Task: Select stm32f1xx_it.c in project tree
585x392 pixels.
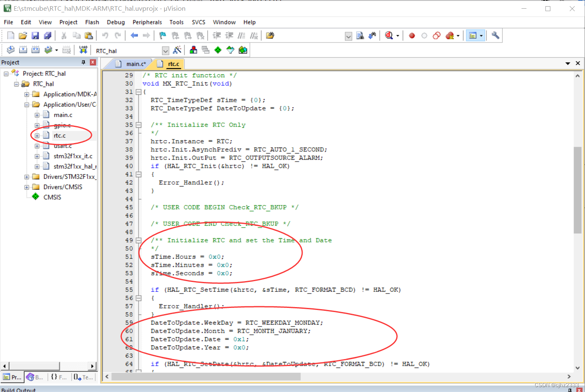Action: pyautogui.click(x=73, y=156)
